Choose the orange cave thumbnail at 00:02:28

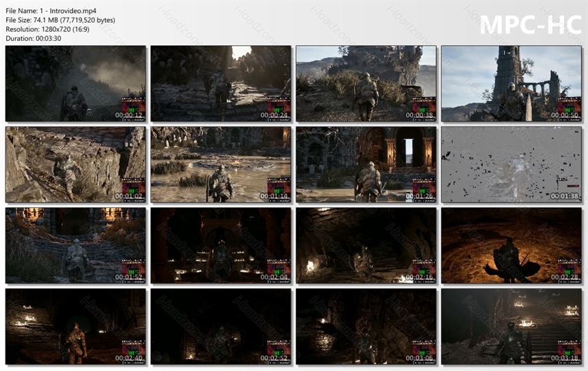click(x=511, y=245)
